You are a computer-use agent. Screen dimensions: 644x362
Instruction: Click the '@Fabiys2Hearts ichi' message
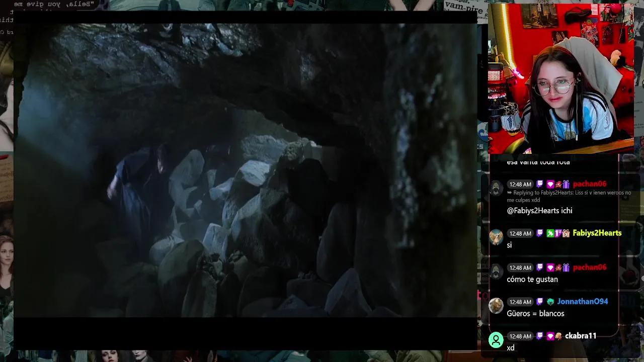point(539,211)
